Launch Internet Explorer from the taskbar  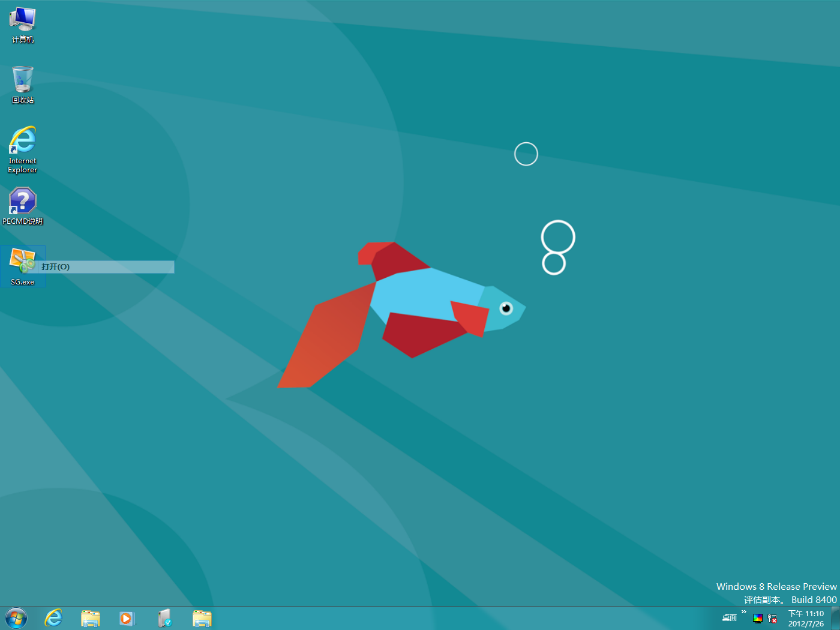tap(53, 618)
